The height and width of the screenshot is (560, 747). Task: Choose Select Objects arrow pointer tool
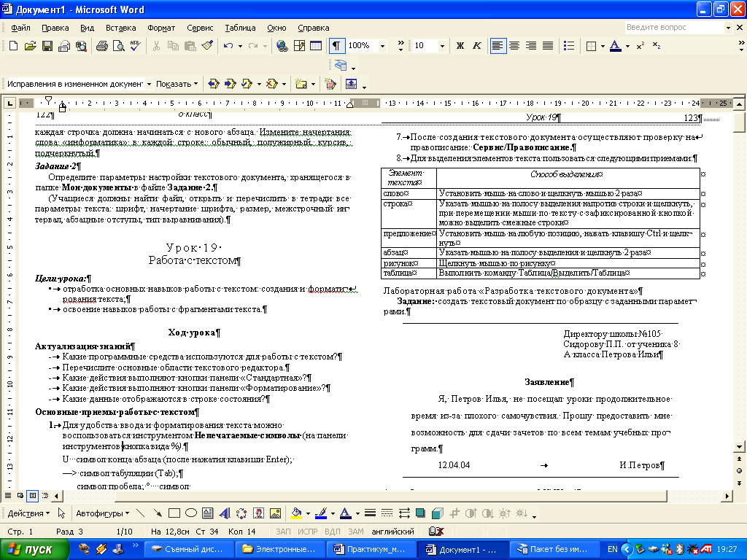pyautogui.click(x=61, y=513)
